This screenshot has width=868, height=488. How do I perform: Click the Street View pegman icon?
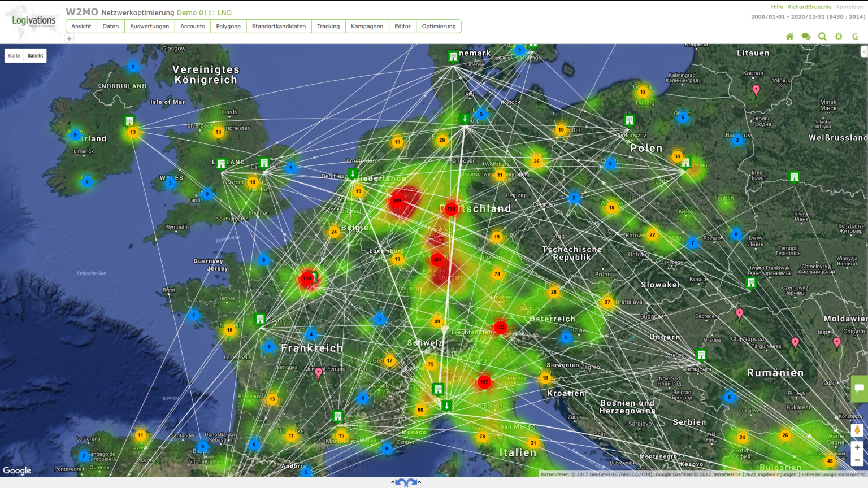pos(857,430)
